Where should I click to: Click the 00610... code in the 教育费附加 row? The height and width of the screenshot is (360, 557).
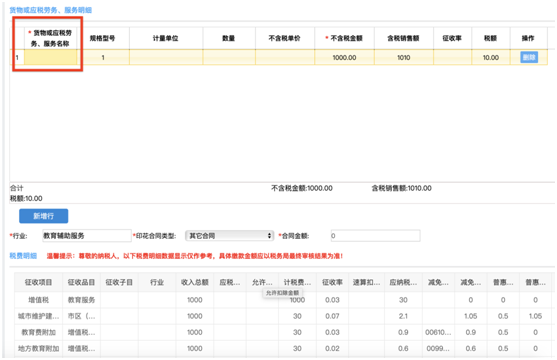point(438,332)
